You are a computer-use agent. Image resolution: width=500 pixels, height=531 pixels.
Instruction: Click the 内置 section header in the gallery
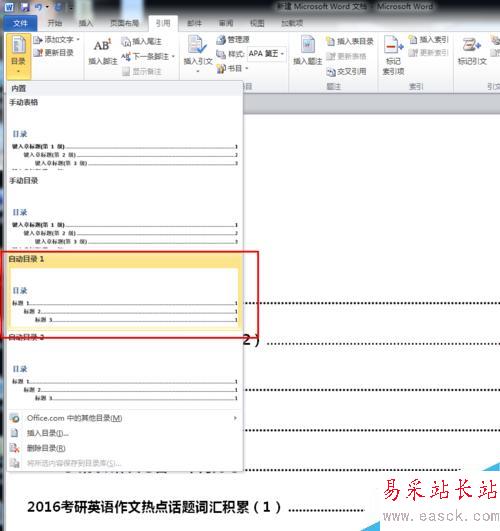coord(125,88)
